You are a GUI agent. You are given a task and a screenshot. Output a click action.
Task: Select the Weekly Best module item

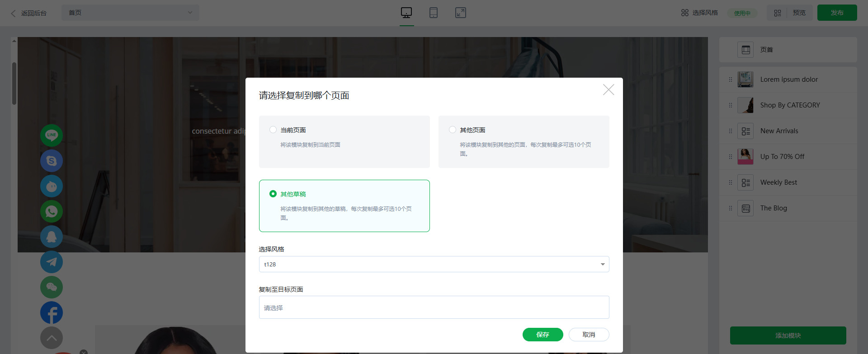click(x=778, y=182)
